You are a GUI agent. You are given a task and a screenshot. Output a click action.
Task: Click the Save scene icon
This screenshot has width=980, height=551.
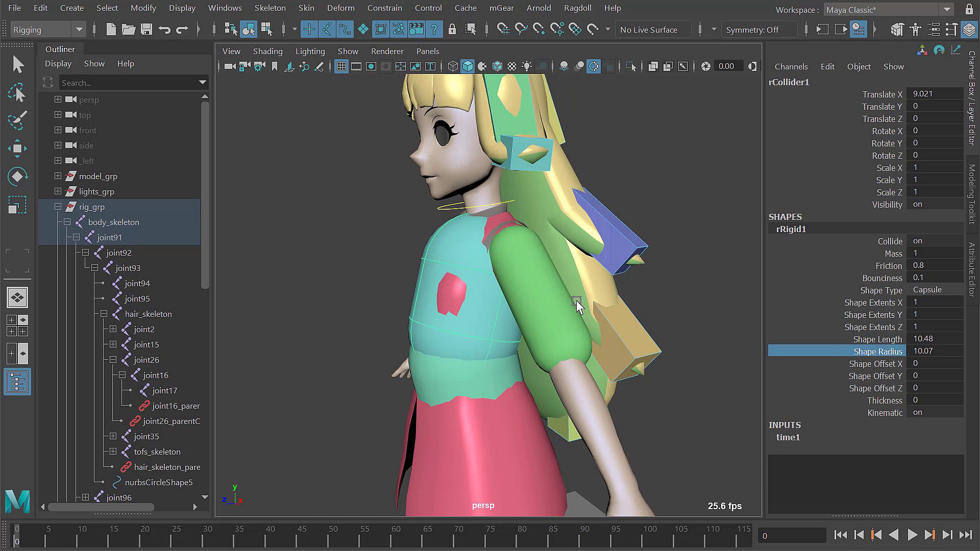coord(146,30)
